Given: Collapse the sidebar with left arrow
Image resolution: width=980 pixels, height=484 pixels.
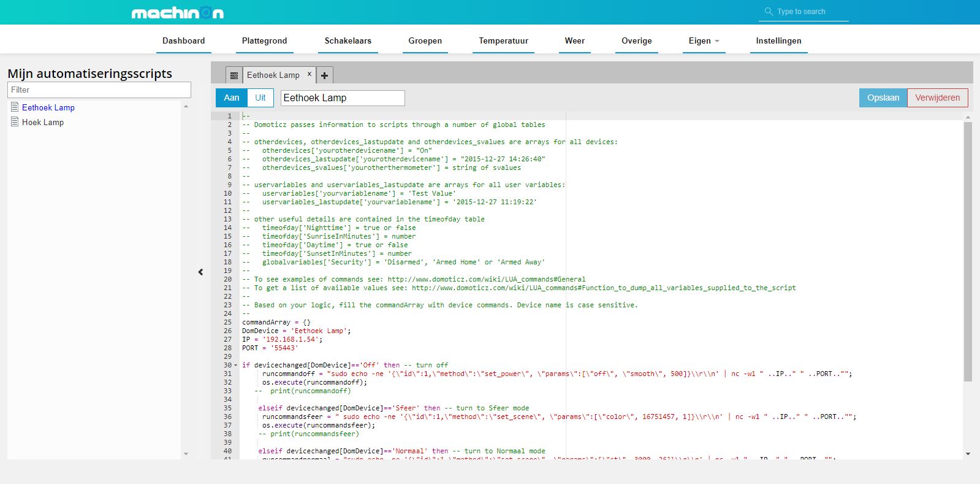Looking at the screenshot, I should (200, 272).
